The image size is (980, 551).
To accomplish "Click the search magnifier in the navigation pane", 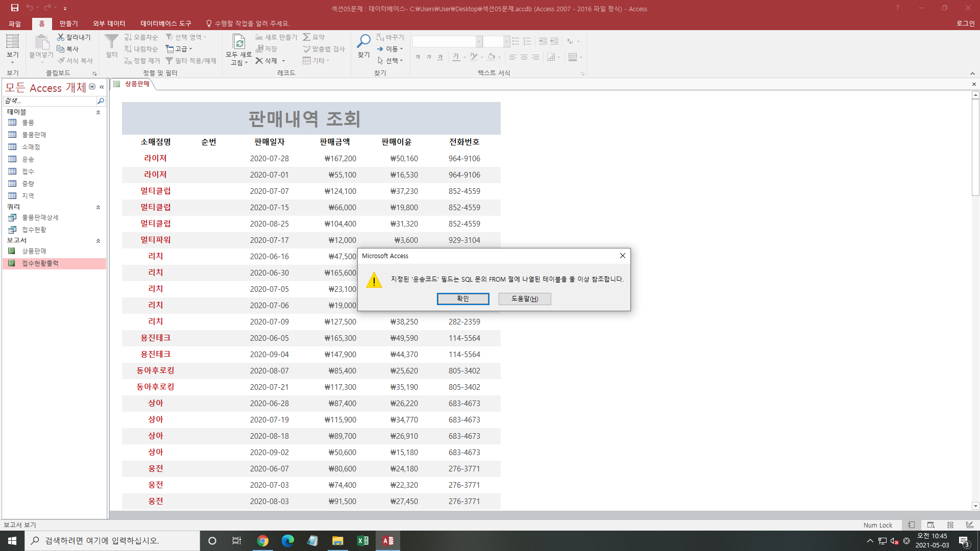I will (101, 101).
